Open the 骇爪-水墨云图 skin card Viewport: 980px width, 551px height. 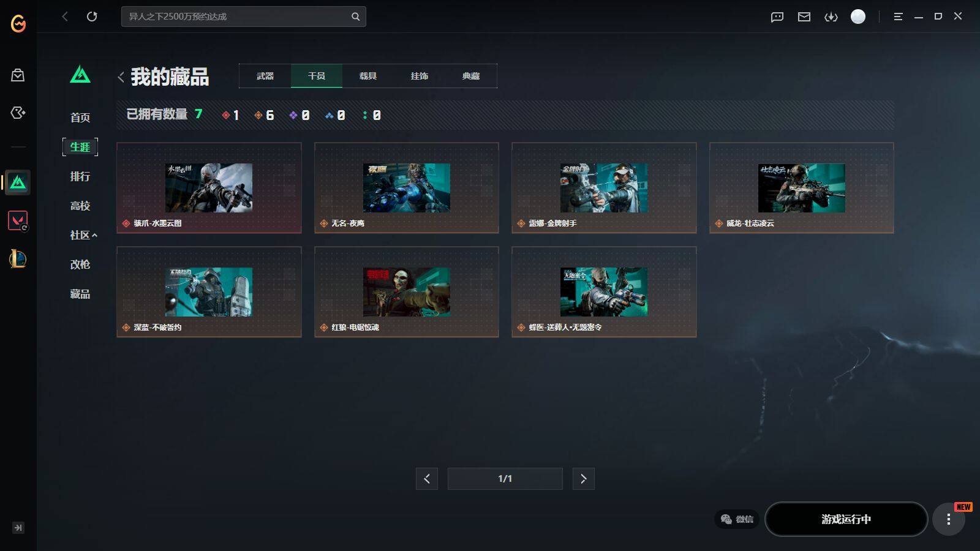click(x=209, y=188)
